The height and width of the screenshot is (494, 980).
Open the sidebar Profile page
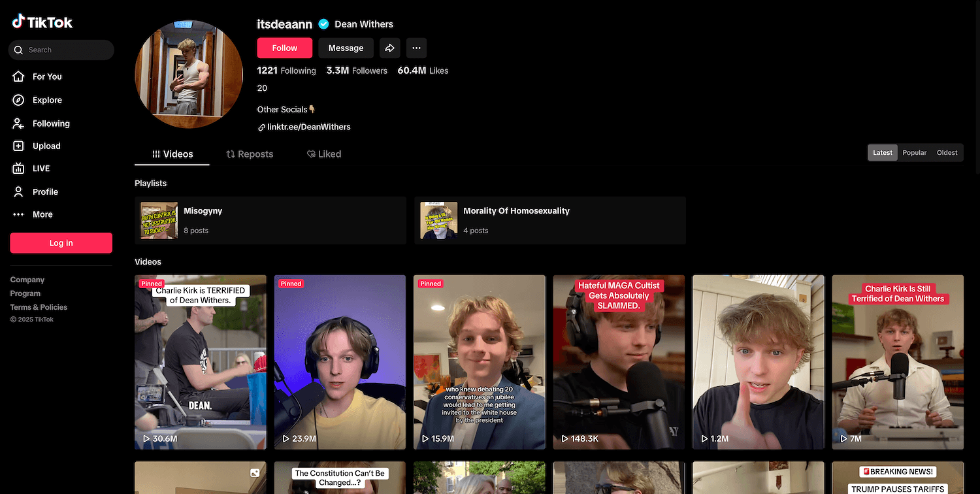pyautogui.click(x=44, y=191)
